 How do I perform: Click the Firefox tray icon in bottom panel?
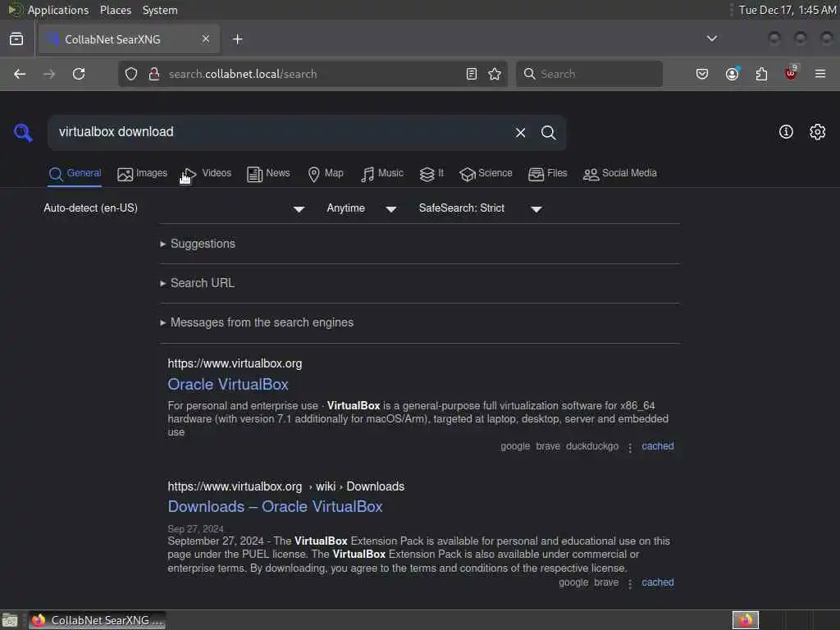click(746, 620)
